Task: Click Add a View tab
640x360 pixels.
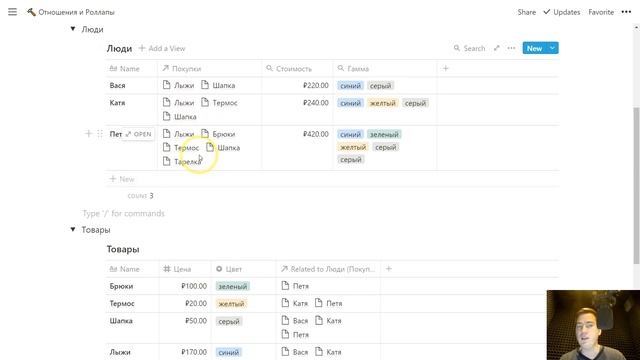Action: point(162,48)
